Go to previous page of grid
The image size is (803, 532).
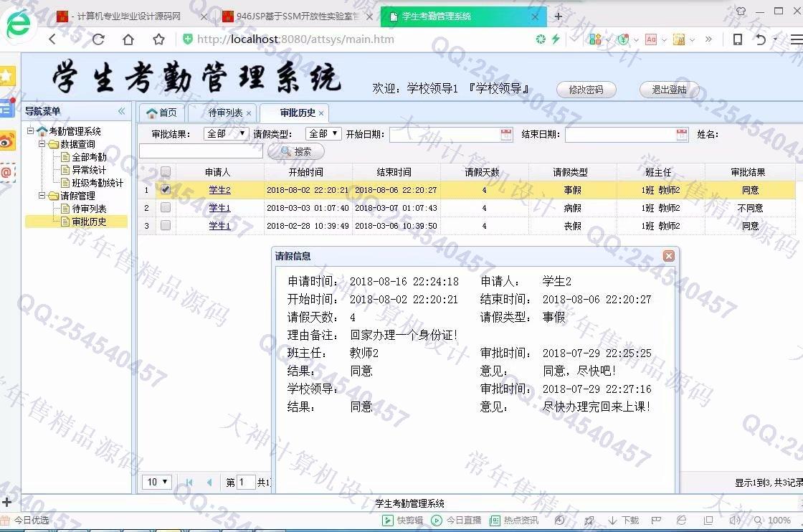(209, 483)
